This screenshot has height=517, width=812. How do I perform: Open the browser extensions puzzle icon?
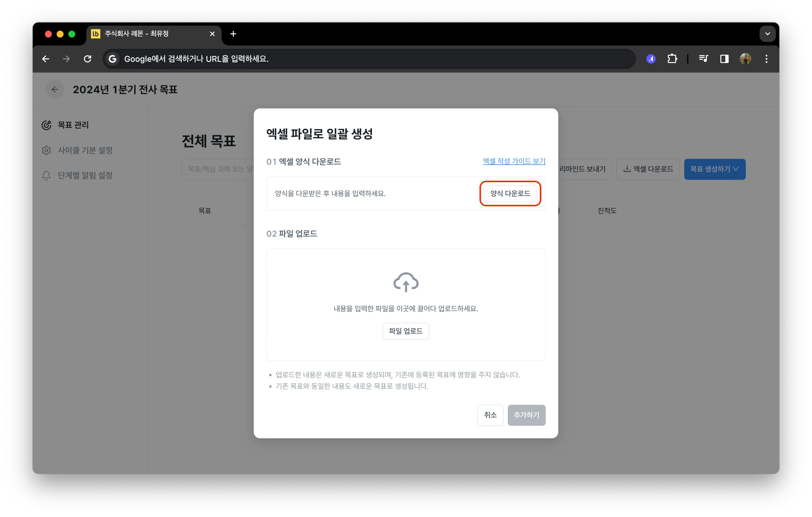coord(672,59)
